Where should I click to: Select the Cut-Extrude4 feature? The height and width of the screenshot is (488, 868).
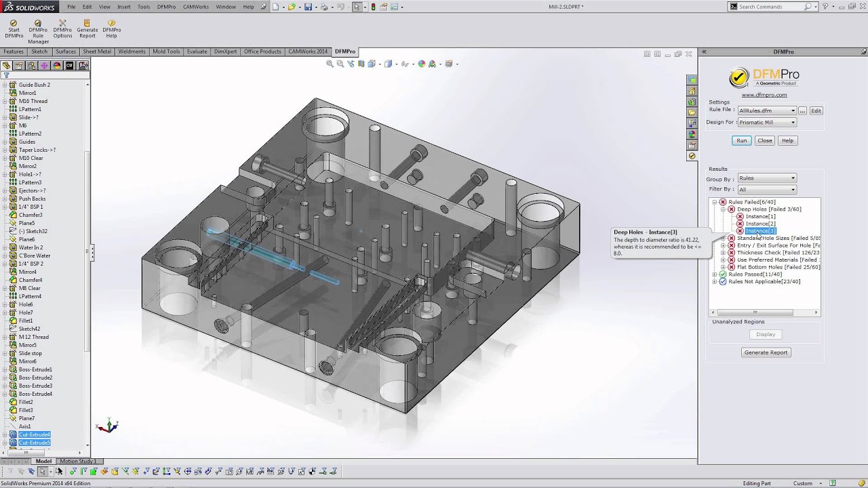(35, 434)
